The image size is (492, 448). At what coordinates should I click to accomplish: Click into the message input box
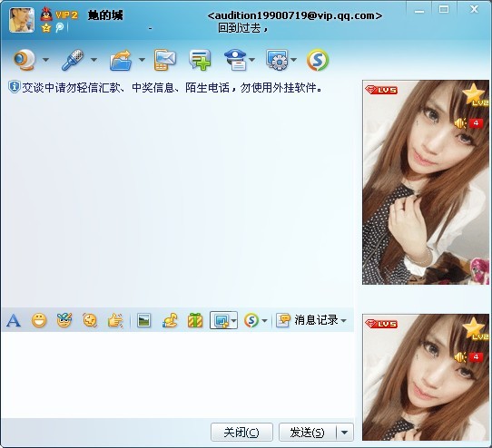[x=177, y=375]
